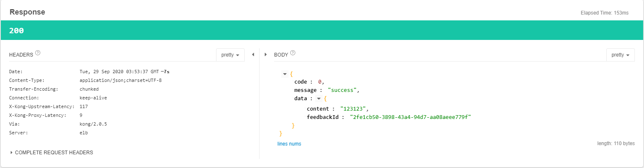Select the Content-Type header value
The height and width of the screenshot is (168, 644).
point(120,80)
